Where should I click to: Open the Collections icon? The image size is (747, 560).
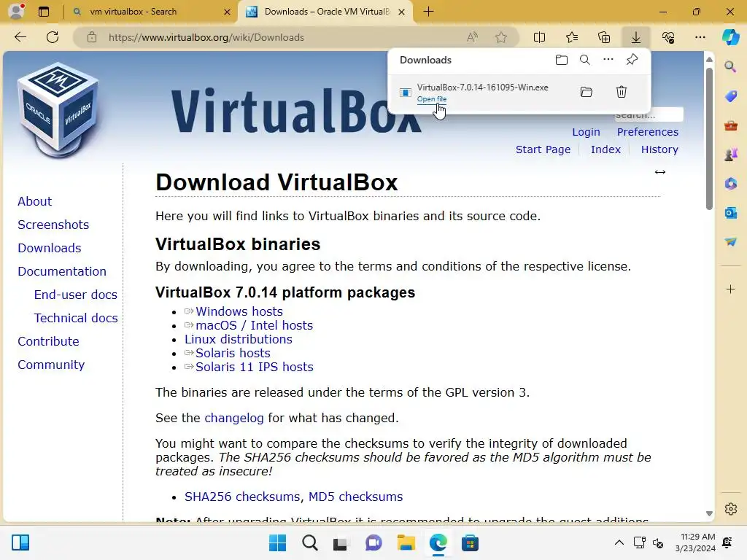603,37
